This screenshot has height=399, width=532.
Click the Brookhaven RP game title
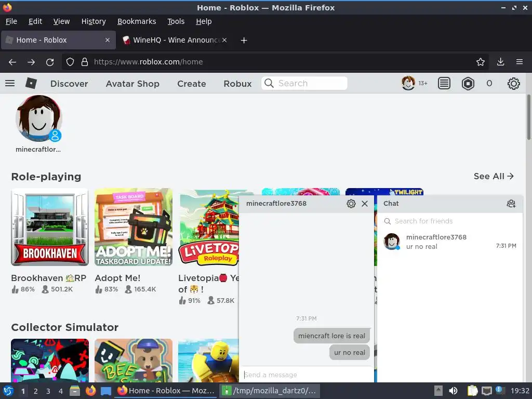(x=48, y=278)
